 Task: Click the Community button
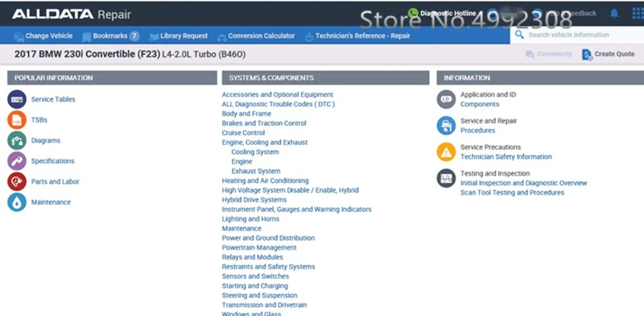tap(549, 54)
